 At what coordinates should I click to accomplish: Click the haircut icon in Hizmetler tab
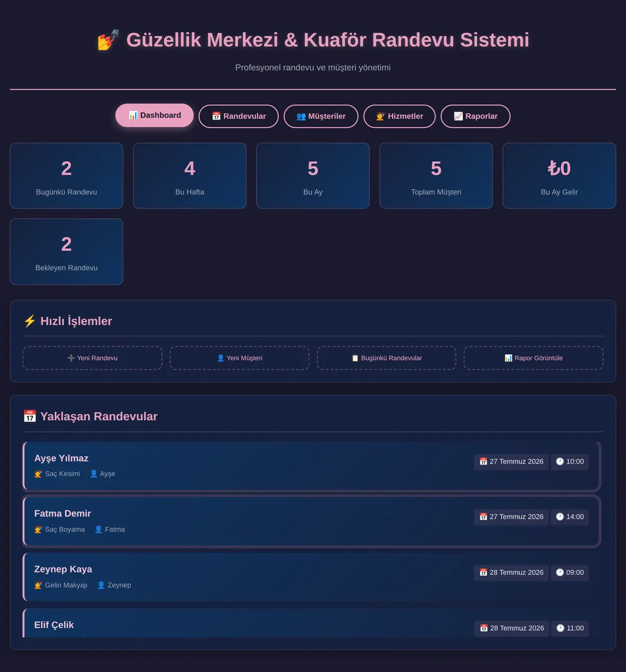coord(381,116)
